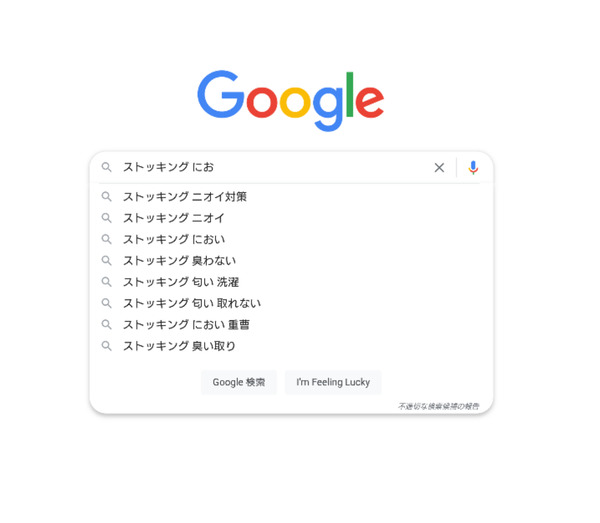Pick the suggestion ストッキング 臭わない
The image size is (600, 523).
tap(291, 261)
